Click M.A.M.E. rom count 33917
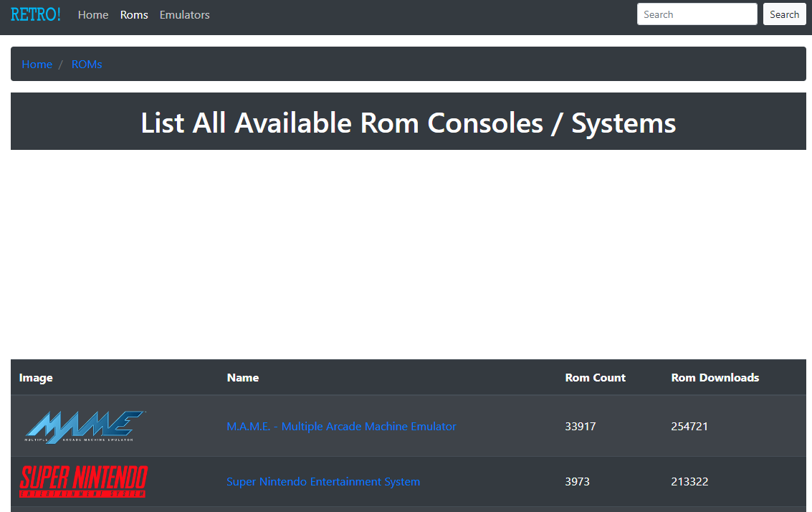 coord(581,426)
